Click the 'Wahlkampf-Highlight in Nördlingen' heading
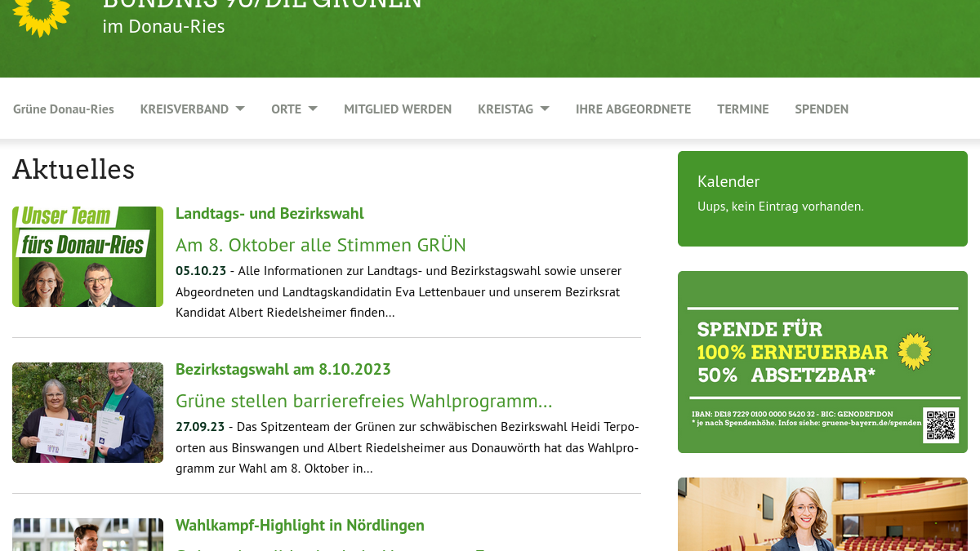980x551 pixels. point(300,525)
